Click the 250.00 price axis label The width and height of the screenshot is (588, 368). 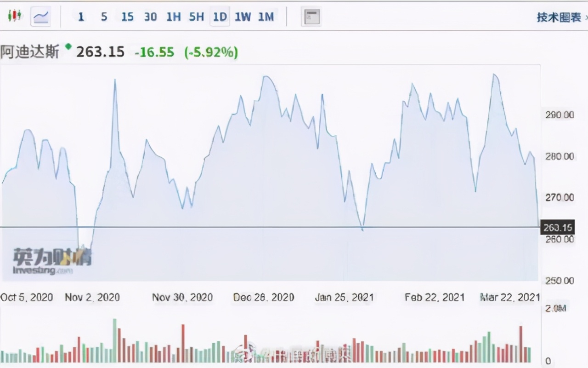559,281
